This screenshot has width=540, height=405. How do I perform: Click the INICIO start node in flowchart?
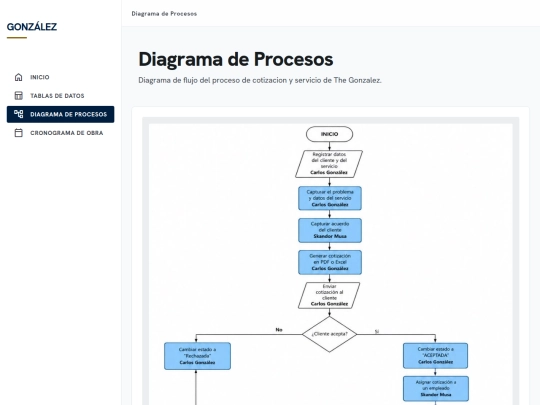[x=329, y=134]
